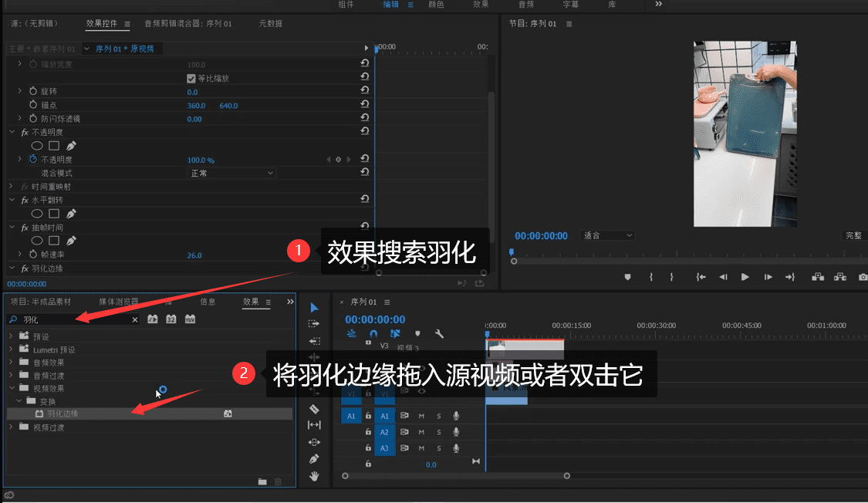Screen dimensions: 868x503
Task: Expand the Lumetri 预设 folder
Action: coord(11,349)
